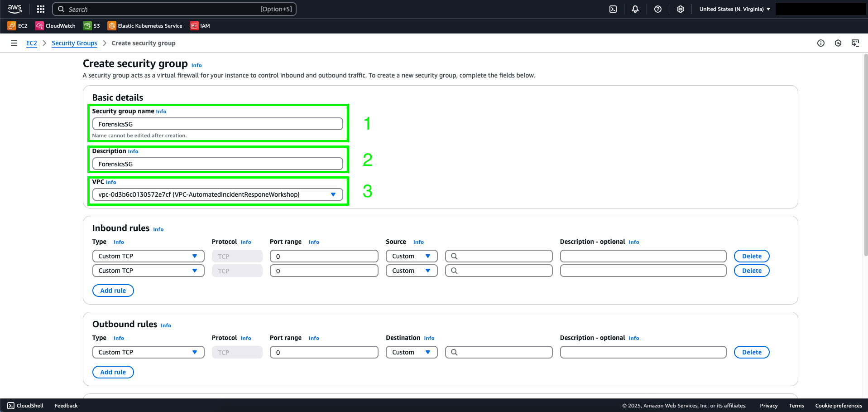This screenshot has width=868, height=412.
Task: Open the region selector United States (N. Virginia)
Action: pyautogui.click(x=734, y=9)
